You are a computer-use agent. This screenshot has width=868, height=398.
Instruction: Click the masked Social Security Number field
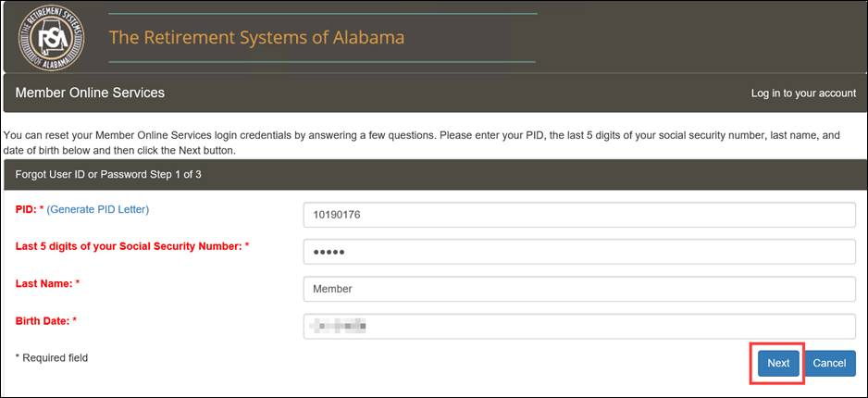tap(578, 252)
